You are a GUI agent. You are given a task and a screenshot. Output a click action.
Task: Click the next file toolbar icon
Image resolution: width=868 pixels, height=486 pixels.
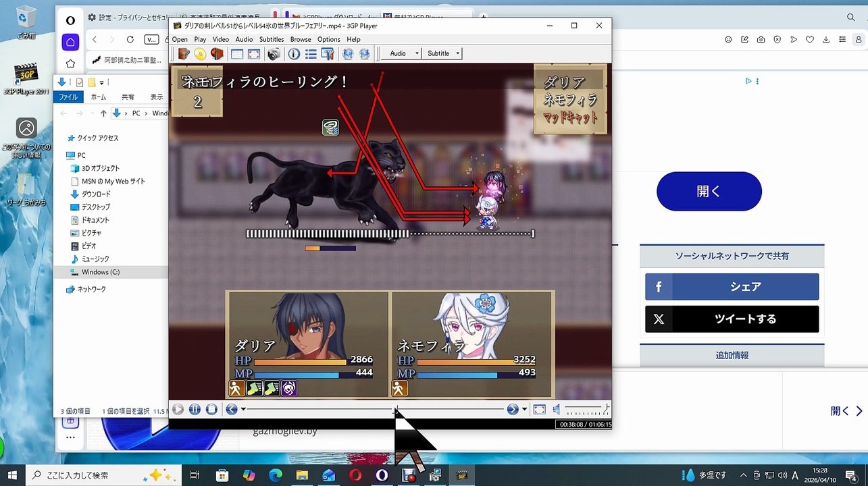(365, 53)
